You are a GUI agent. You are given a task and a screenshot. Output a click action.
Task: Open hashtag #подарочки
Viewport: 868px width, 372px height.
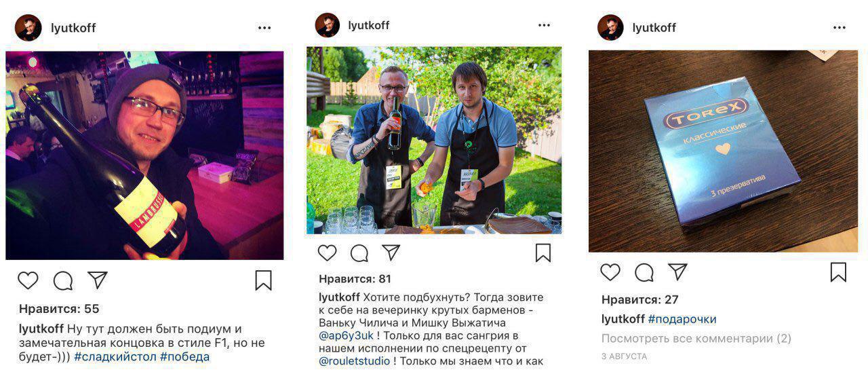click(x=682, y=319)
